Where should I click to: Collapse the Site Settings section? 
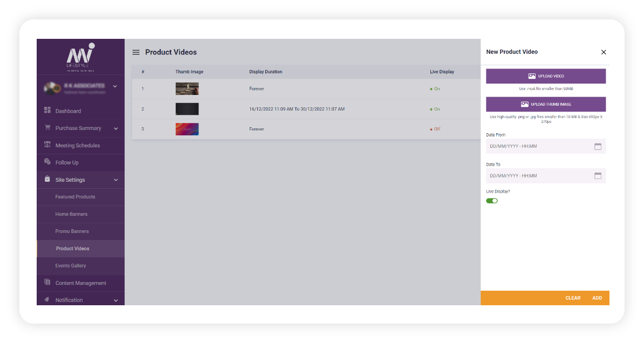tap(115, 179)
